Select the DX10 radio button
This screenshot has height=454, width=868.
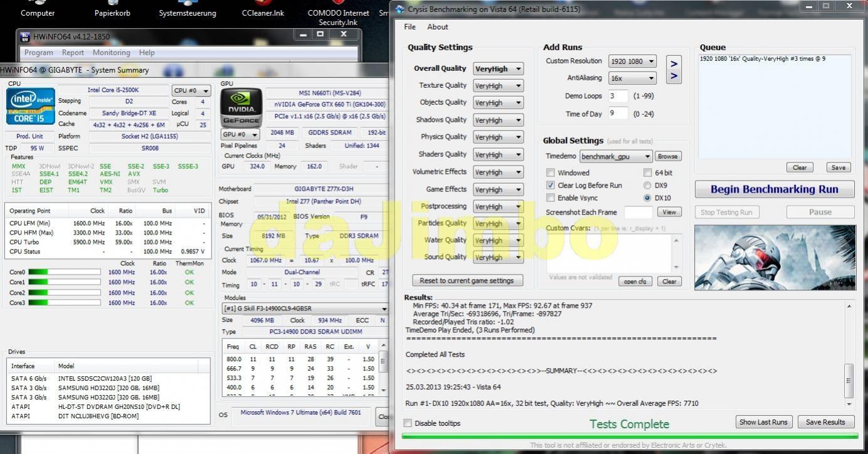coord(647,198)
